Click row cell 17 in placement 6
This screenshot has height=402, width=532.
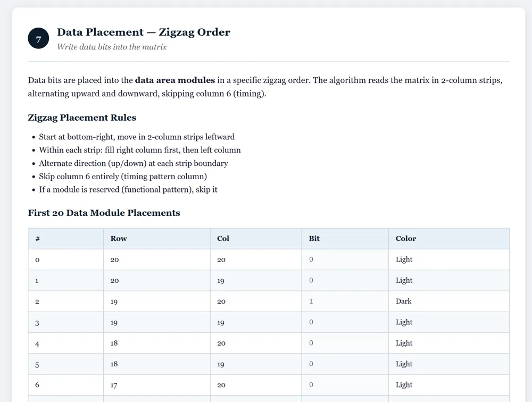pyautogui.click(x=157, y=385)
